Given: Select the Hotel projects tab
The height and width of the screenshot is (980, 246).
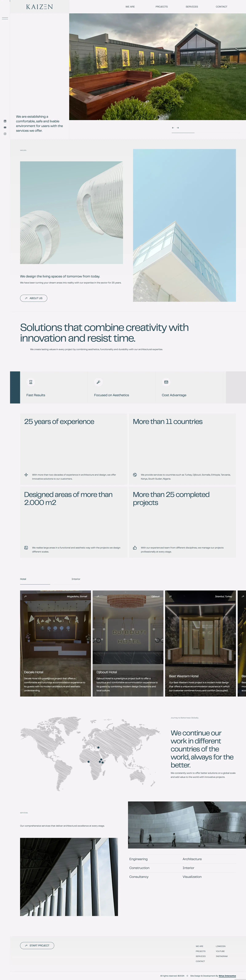Looking at the screenshot, I should tap(23, 579).
